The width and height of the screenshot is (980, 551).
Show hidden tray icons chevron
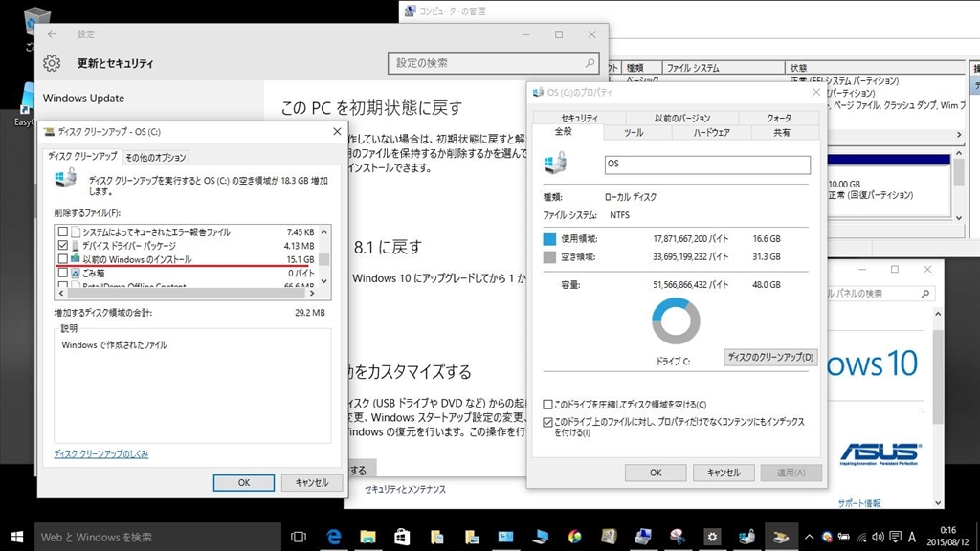coord(809,537)
